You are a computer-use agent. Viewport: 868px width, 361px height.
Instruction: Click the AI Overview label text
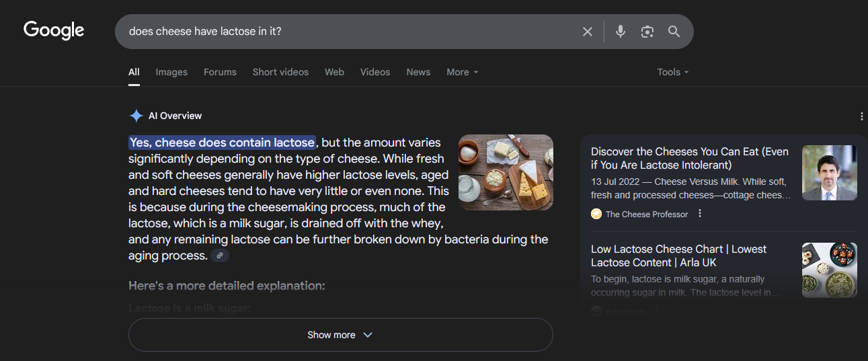tap(175, 116)
